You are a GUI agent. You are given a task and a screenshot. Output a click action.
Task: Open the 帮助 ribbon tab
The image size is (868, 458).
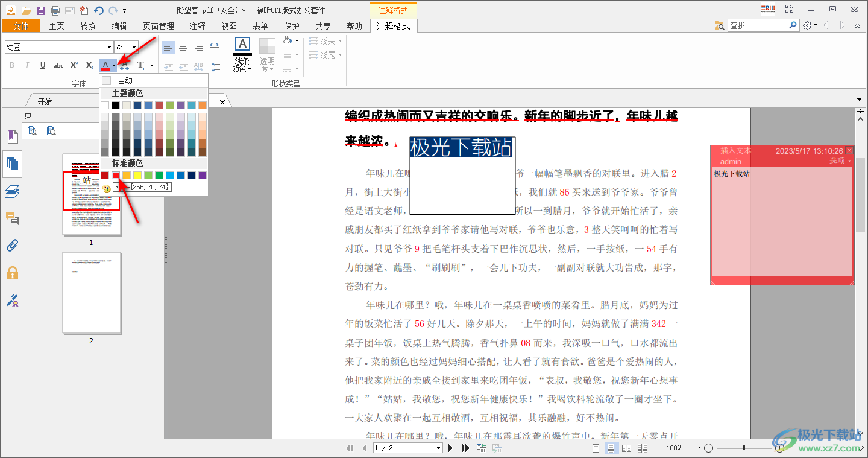(354, 26)
